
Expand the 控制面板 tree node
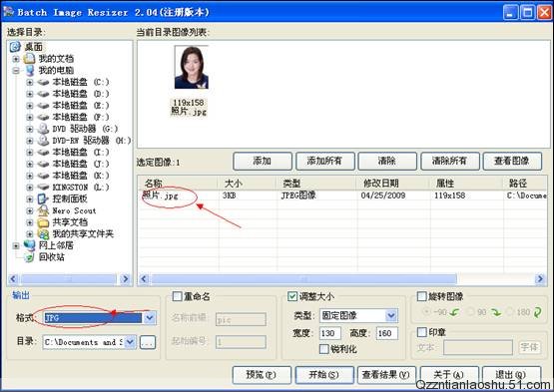tap(30, 199)
